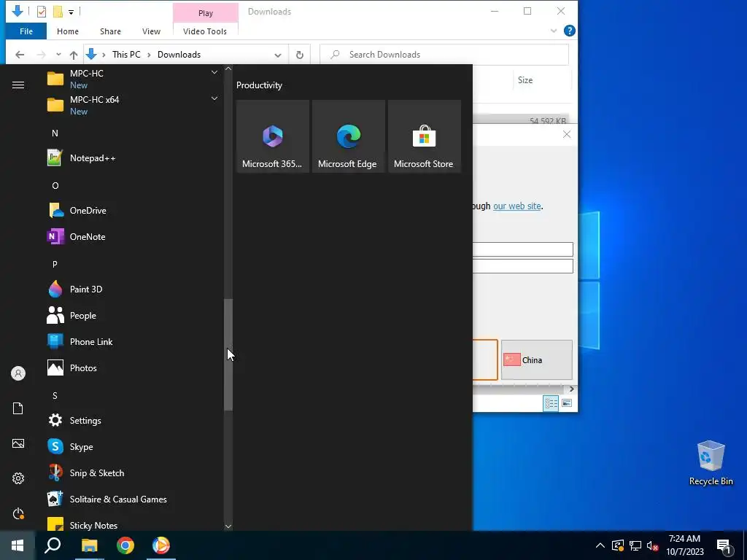The image size is (747, 560).
Task: Expand the Start menu hamburger
Action: 18,85
